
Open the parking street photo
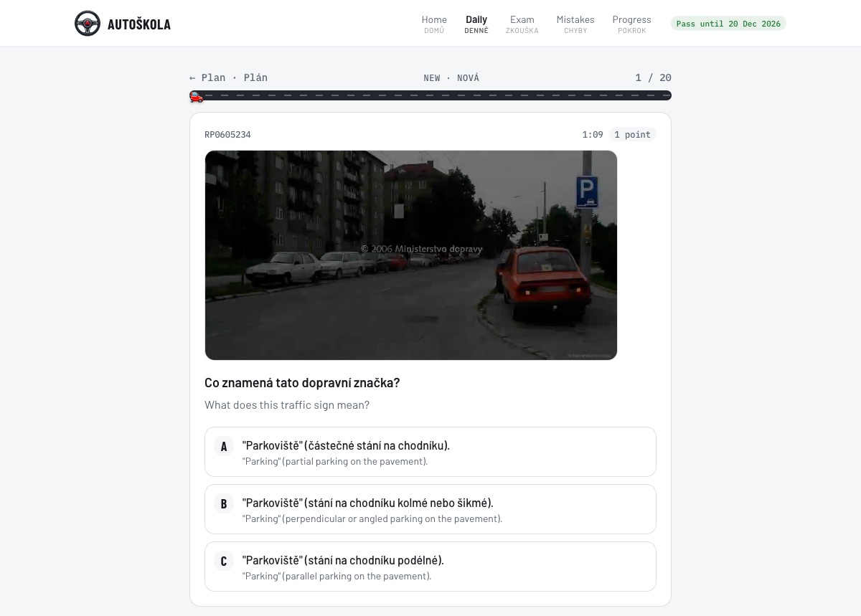click(411, 255)
